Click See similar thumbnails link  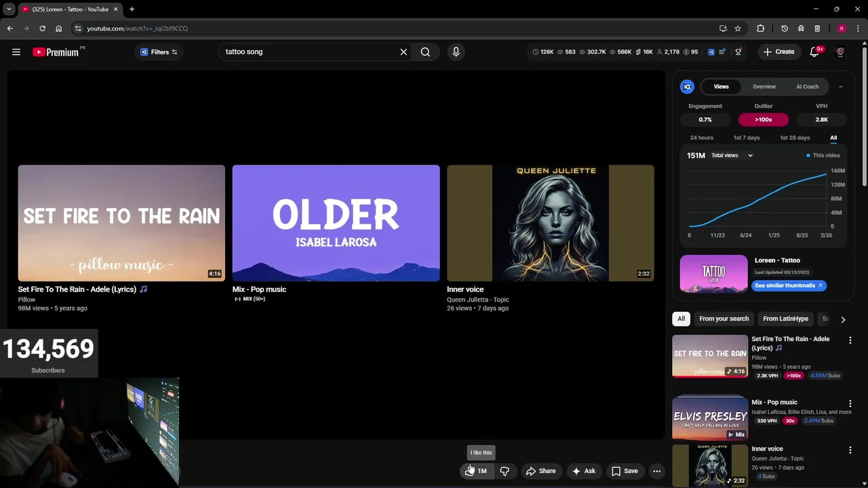point(789,285)
